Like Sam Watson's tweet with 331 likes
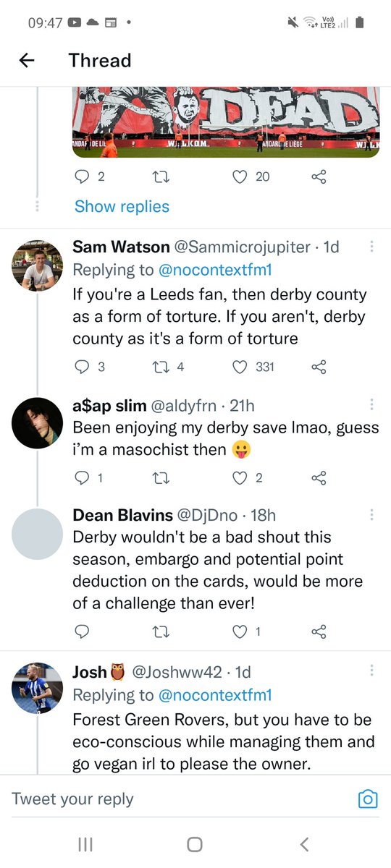This screenshot has height=868, width=391. [x=240, y=367]
